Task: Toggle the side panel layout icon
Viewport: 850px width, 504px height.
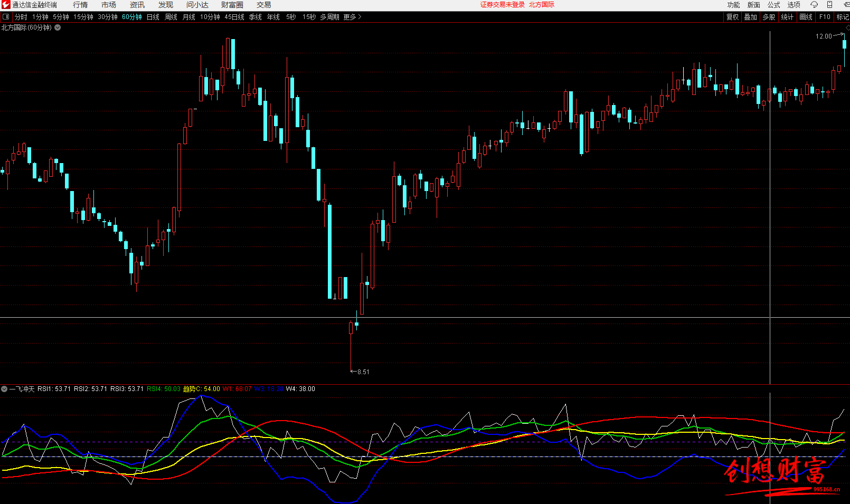Action: coord(6,17)
